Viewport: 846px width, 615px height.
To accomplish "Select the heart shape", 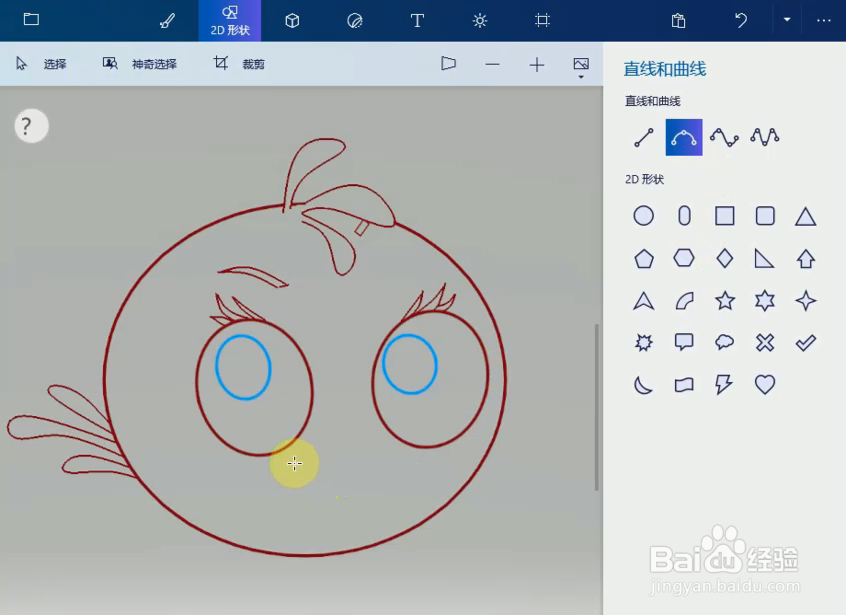I will 765,385.
